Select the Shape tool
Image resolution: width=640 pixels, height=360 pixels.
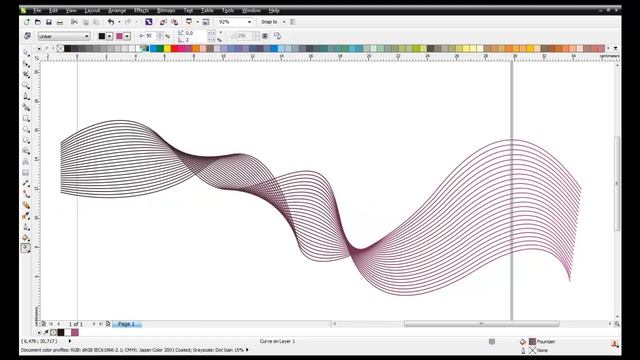point(26,64)
